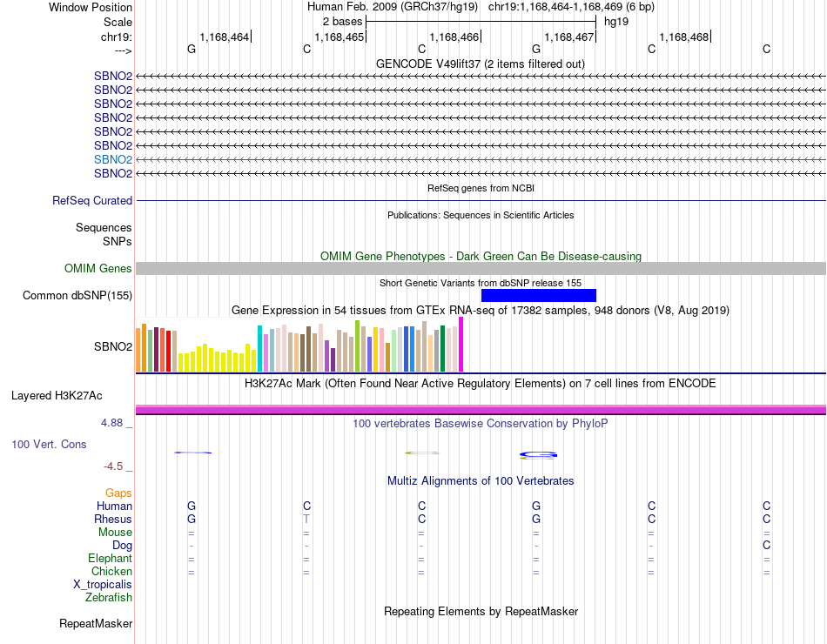Click the H3K27Ac Mark track title
Image resolution: width=827 pixels, height=644 pixels.
(x=481, y=384)
